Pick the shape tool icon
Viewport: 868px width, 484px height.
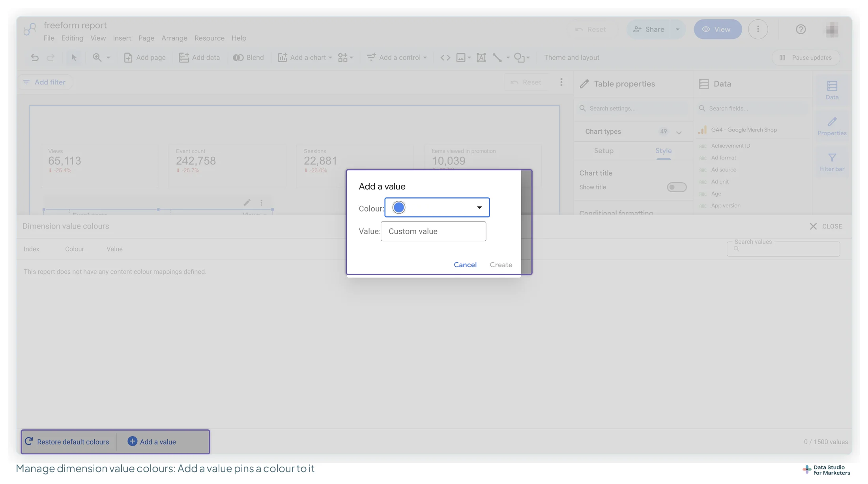(x=519, y=58)
